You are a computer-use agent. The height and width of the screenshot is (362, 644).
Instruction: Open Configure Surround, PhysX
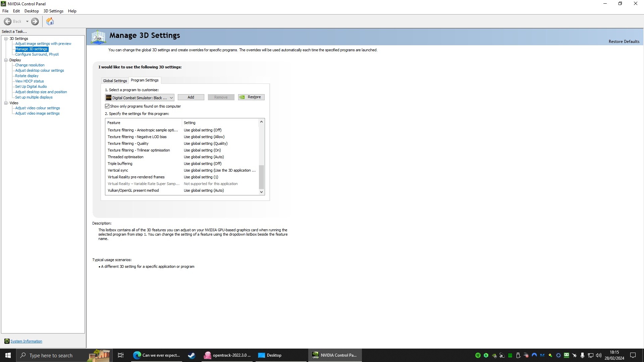(x=37, y=54)
